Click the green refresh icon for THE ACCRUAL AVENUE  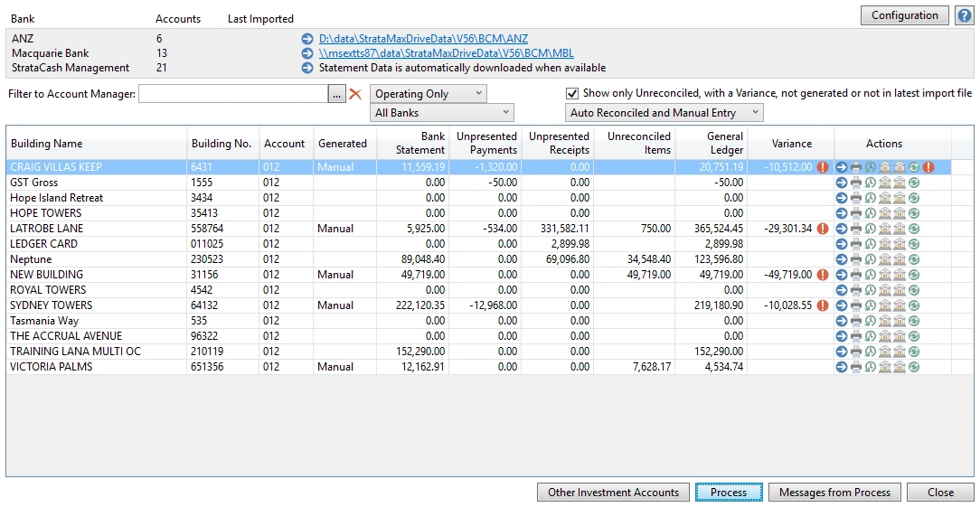pyautogui.click(x=914, y=335)
